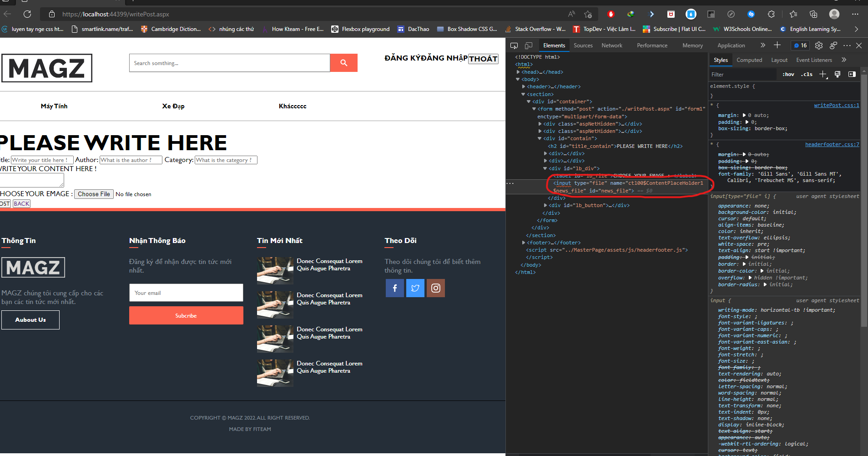Viewport: 868px width, 456px height.
Task: Toggle device emulation in DevTools
Action: (x=529, y=46)
